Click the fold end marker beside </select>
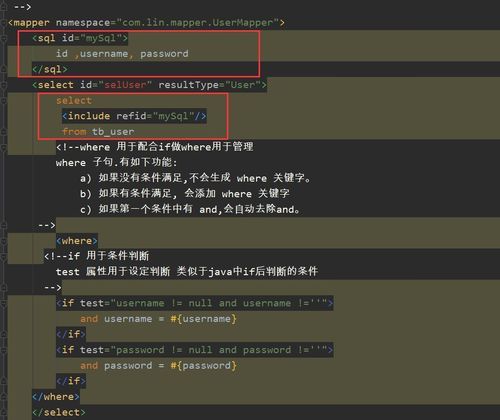Viewport: 500px width, 420px height. [x=4, y=412]
